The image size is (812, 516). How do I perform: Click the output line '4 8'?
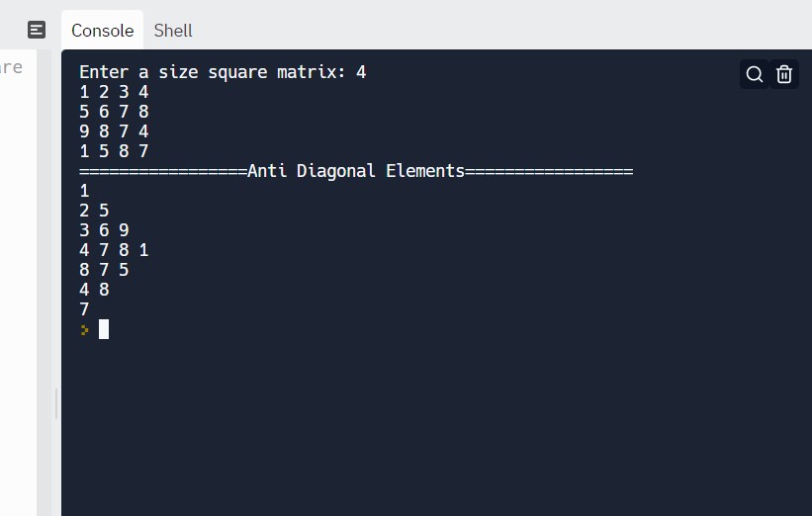[94, 290]
